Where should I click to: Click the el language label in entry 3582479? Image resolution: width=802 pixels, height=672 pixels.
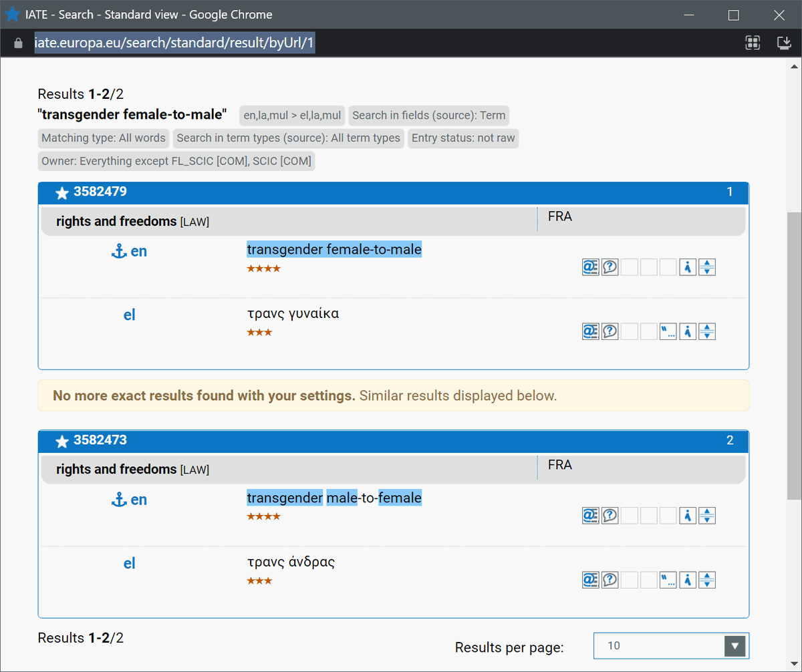130,315
